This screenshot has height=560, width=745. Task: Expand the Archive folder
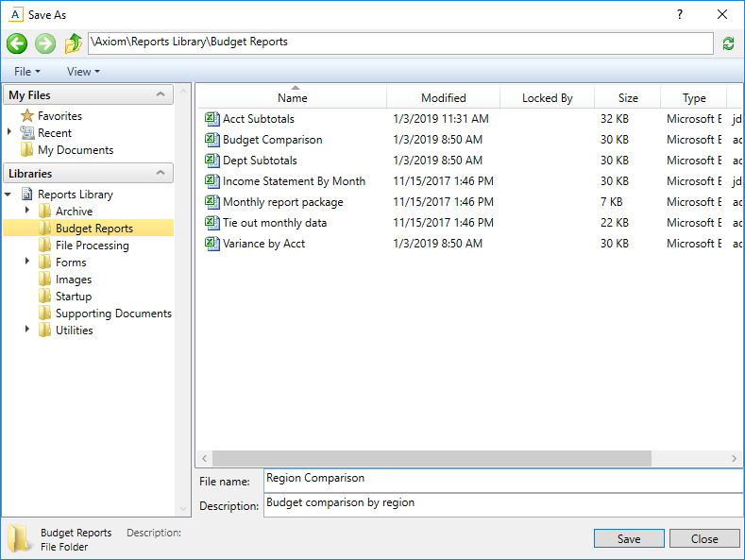27,211
